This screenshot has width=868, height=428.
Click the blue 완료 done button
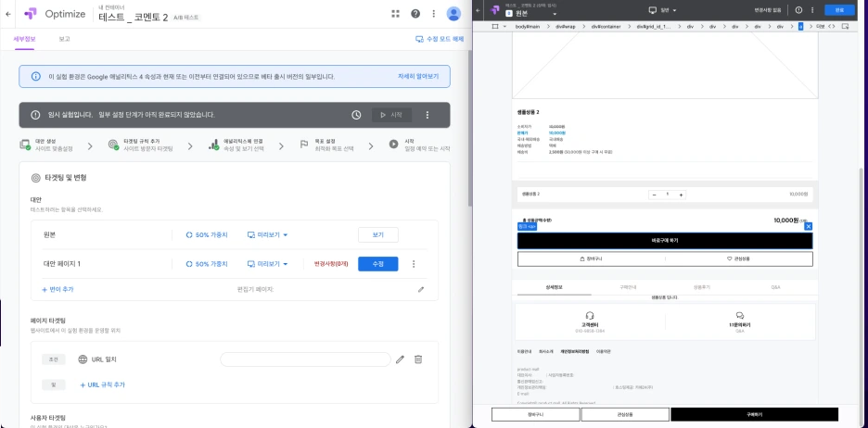coord(840,10)
